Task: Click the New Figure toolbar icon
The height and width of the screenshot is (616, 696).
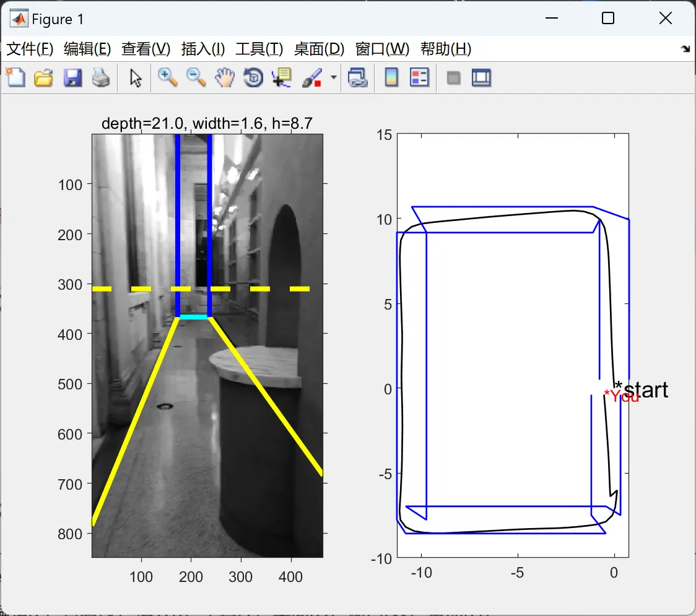Action: [15, 78]
